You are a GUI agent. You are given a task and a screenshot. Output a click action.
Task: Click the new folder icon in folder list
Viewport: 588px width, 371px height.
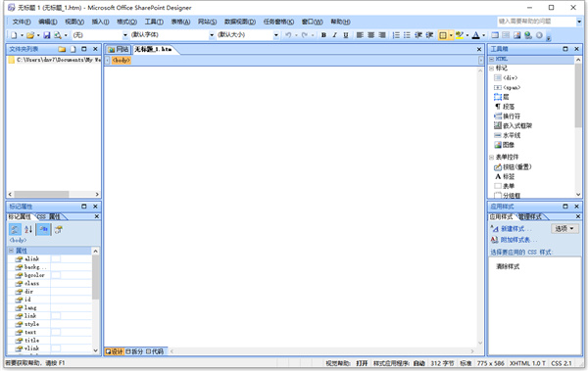coord(62,49)
